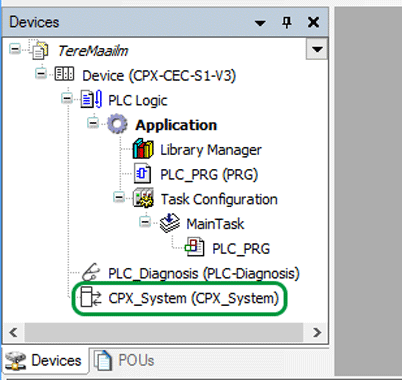The width and height of the screenshot is (402, 380).
Task: Click the Task Configuration icon
Action: pyautogui.click(x=143, y=198)
